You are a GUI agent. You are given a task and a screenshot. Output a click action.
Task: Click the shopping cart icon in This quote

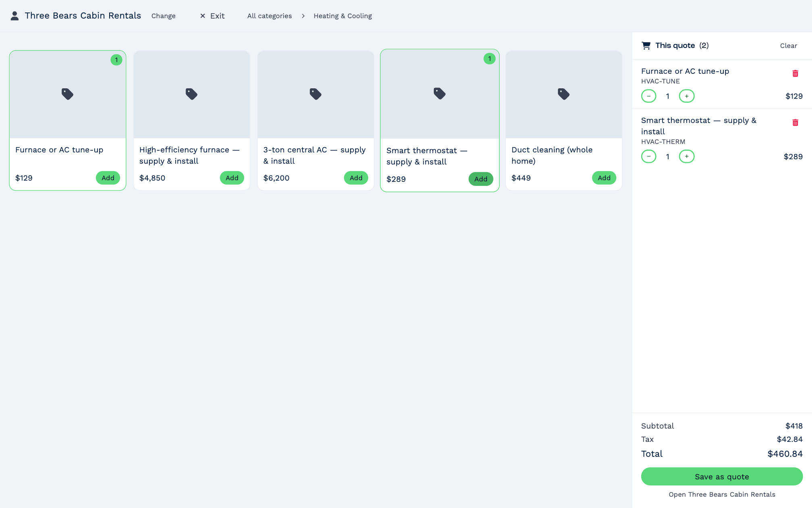[646, 46]
